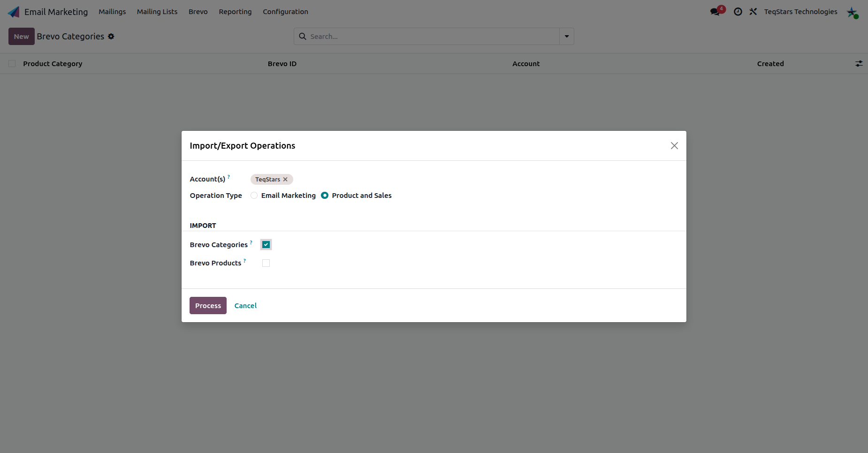The width and height of the screenshot is (868, 453).
Task: Click the New button
Action: click(22, 36)
